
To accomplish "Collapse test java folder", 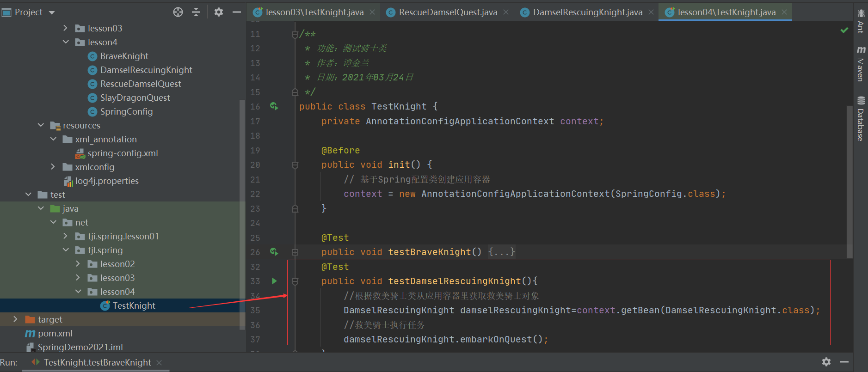I will click(x=41, y=208).
